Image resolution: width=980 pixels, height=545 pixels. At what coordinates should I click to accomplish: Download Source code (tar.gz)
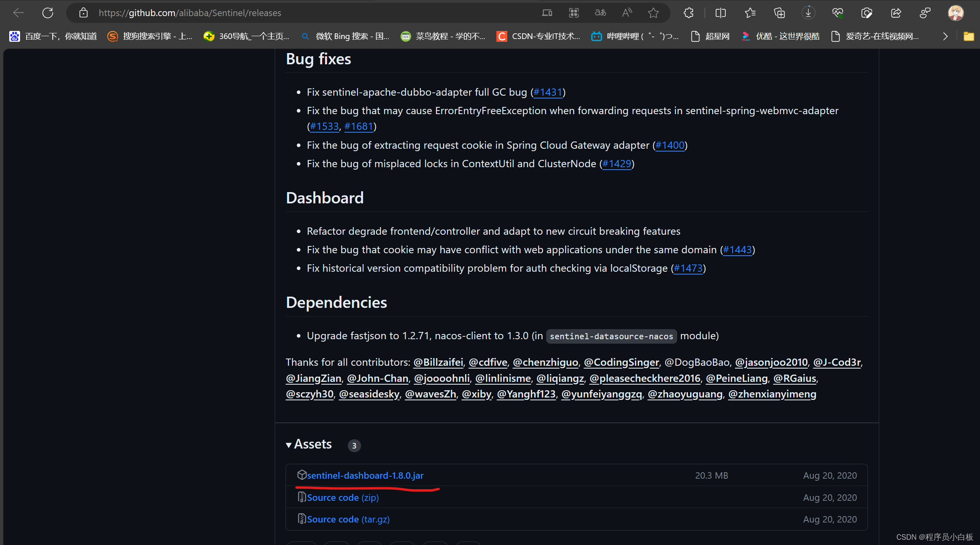[x=348, y=519]
